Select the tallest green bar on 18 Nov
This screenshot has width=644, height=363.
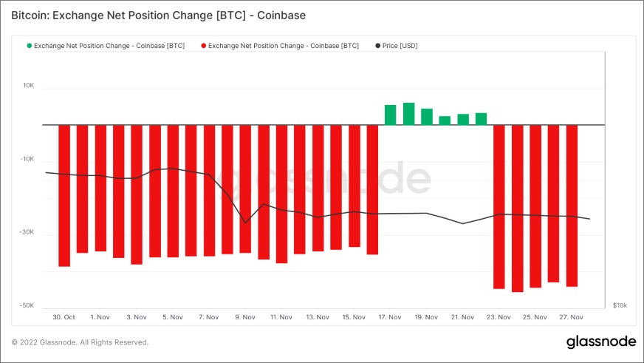[408, 114]
